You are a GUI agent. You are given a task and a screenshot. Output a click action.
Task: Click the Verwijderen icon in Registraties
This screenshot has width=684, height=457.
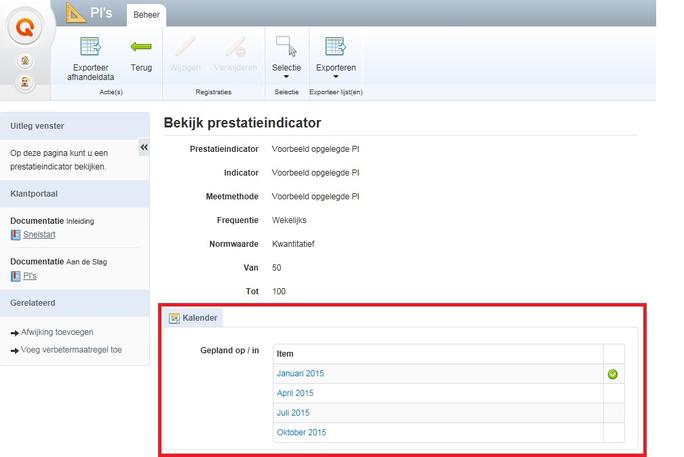pos(235,46)
